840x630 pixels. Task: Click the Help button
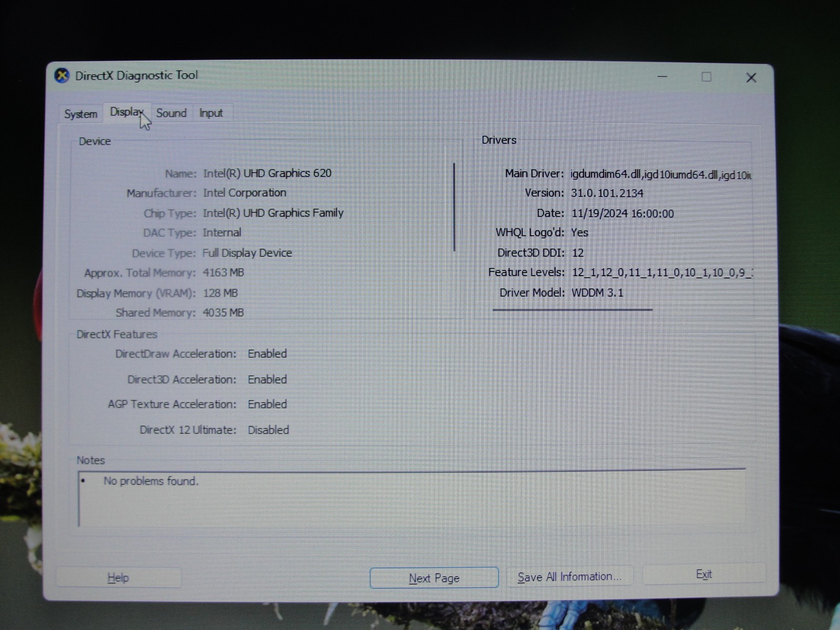click(118, 578)
